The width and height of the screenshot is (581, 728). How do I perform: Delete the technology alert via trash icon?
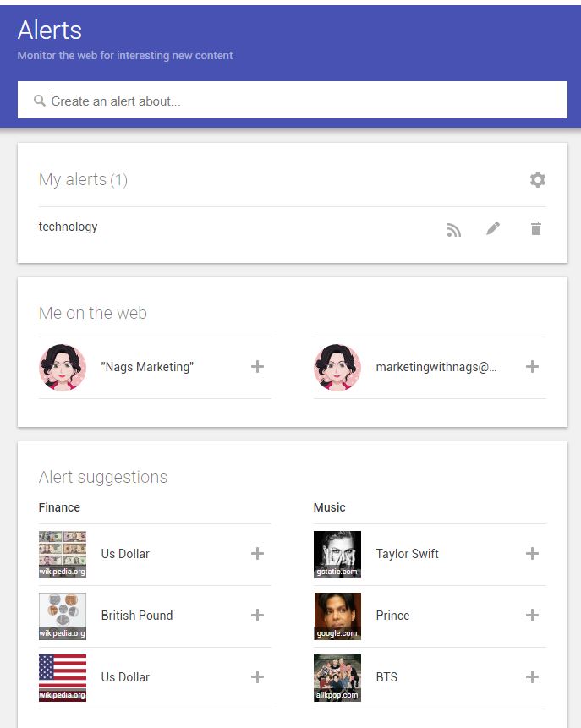[536, 228]
